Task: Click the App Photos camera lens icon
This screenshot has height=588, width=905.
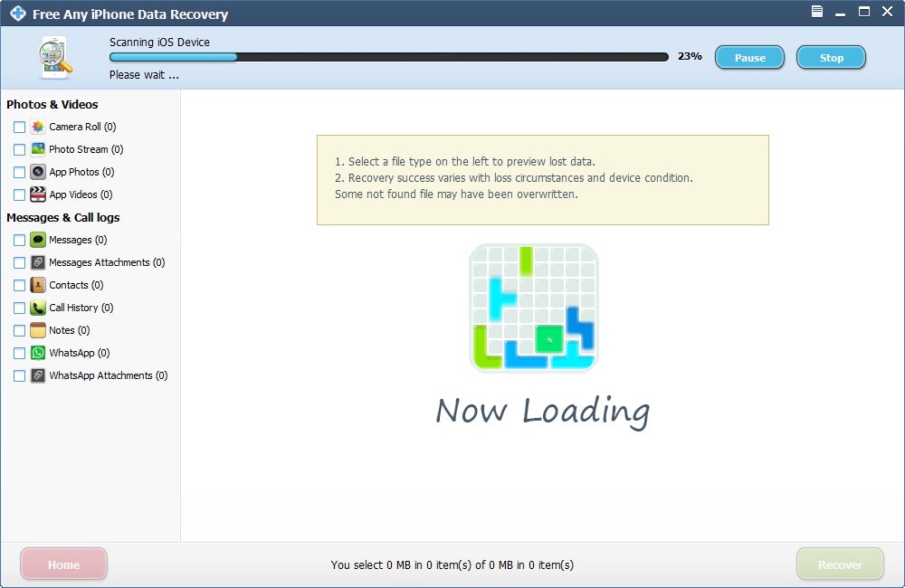Action: [38, 172]
